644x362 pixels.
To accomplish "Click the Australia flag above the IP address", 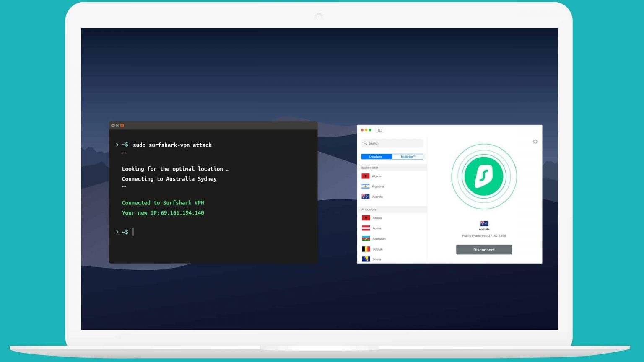I will 484,223.
